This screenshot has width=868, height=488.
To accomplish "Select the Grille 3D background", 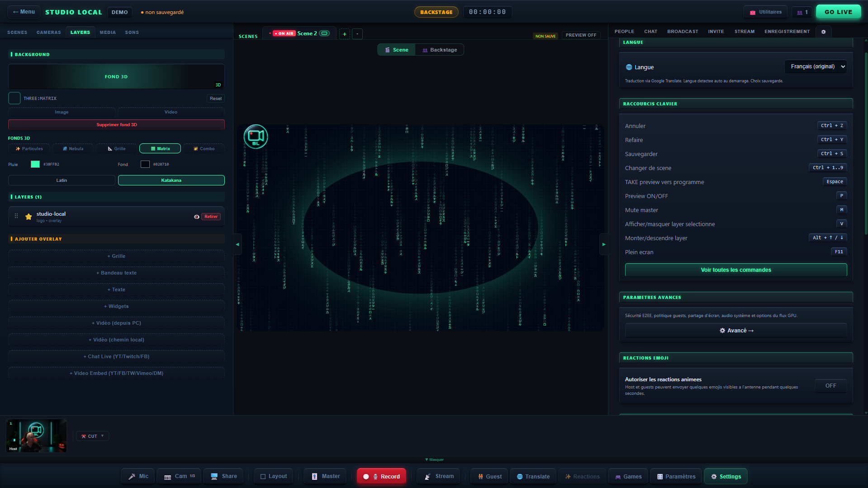I will [116, 149].
